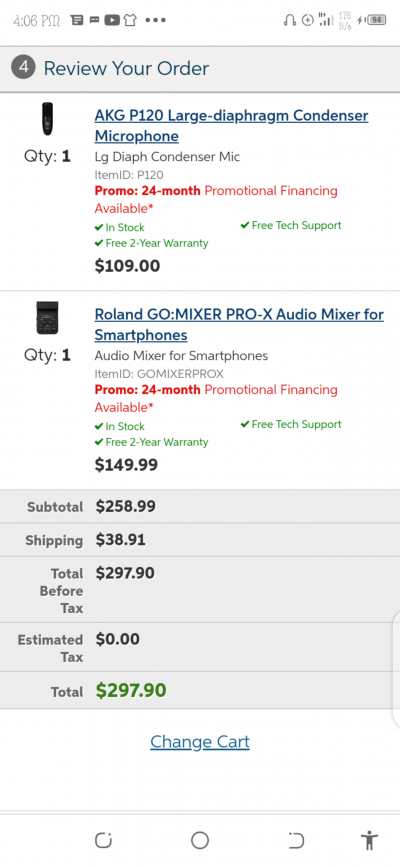Open Roland GO:MIXER PRO-X Audio Mixer link
Viewport: 400px width, 867px height.
(239, 325)
